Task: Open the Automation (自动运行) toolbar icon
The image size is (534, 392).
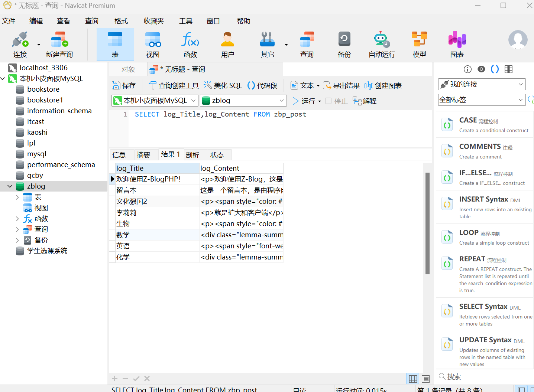Action: (382, 45)
